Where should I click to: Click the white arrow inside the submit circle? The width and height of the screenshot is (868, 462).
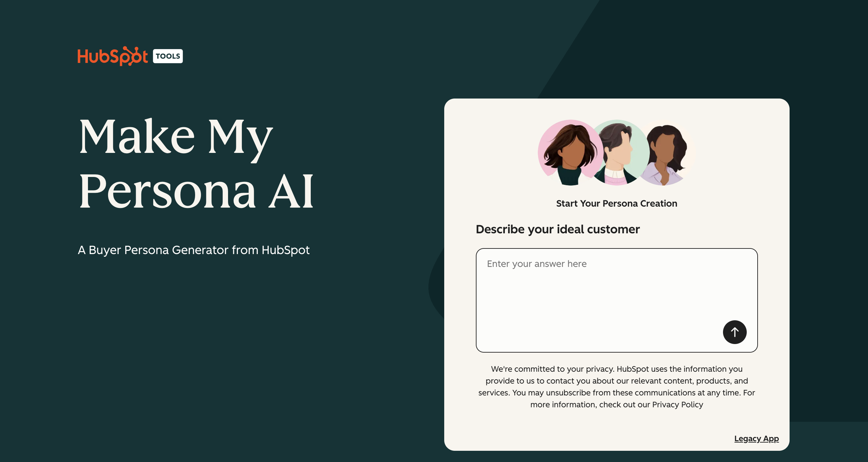click(735, 332)
